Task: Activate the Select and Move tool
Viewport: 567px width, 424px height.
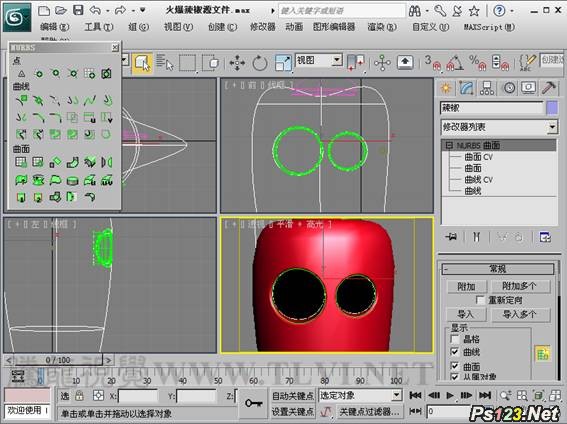Action: (x=237, y=63)
